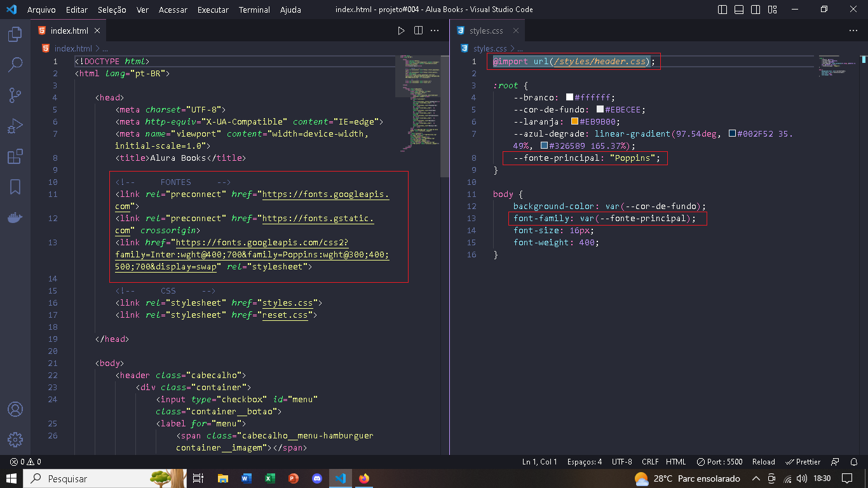Open the Arquivo menu
This screenshot has height=488, width=868.
(x=41, y=10)
